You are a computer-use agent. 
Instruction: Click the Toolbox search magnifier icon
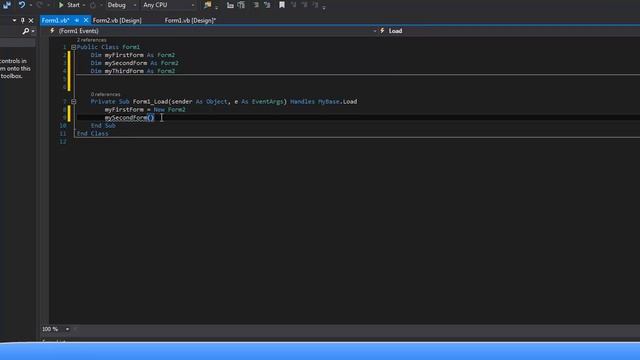pyautogui.click(x=26, y=31)
